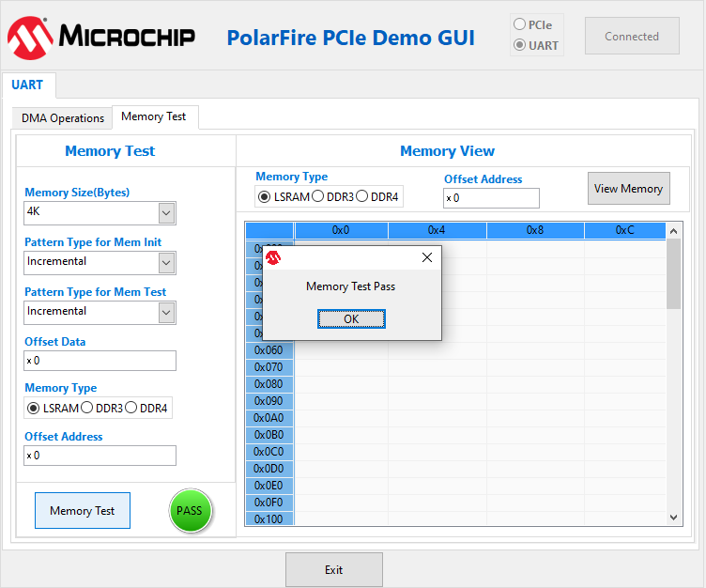Expand Pattern Type for Mem Test dropdown

(x=166, y=313)
